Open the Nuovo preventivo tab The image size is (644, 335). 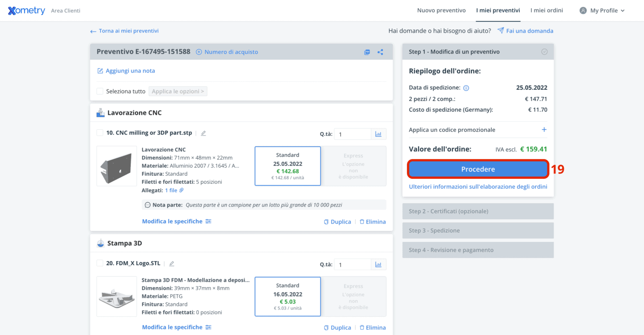(x=441, y=10)
